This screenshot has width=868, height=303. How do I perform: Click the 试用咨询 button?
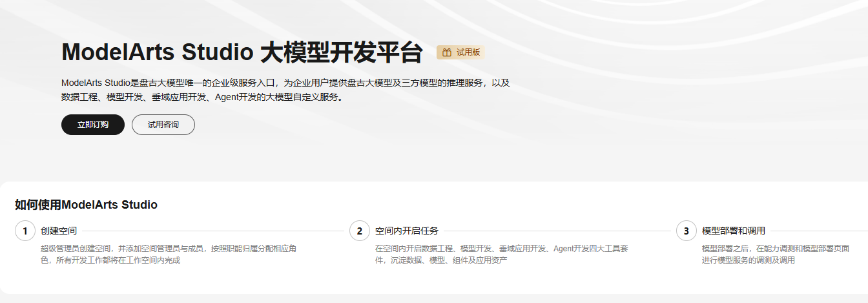coord(163,125)
